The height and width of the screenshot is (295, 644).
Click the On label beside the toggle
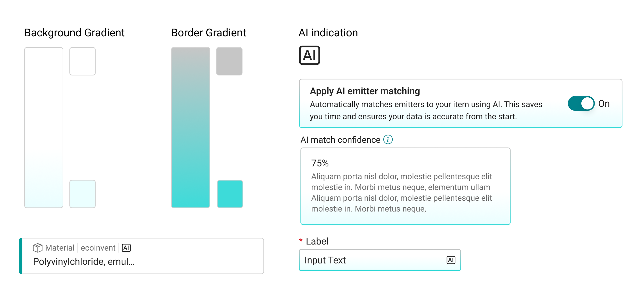click(604, 104)
